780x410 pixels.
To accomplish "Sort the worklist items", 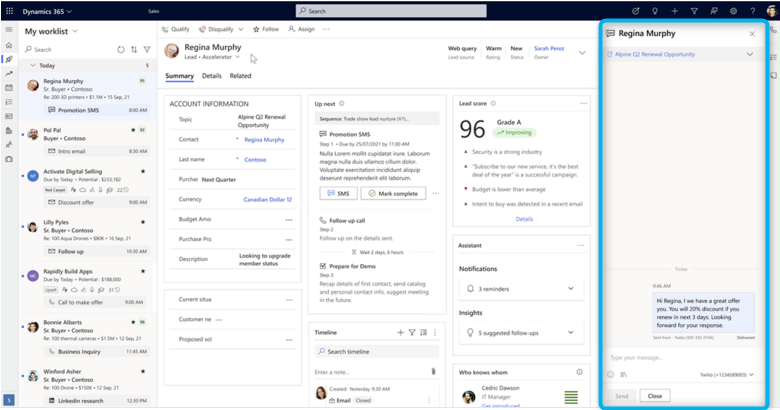I will point(134,49).
